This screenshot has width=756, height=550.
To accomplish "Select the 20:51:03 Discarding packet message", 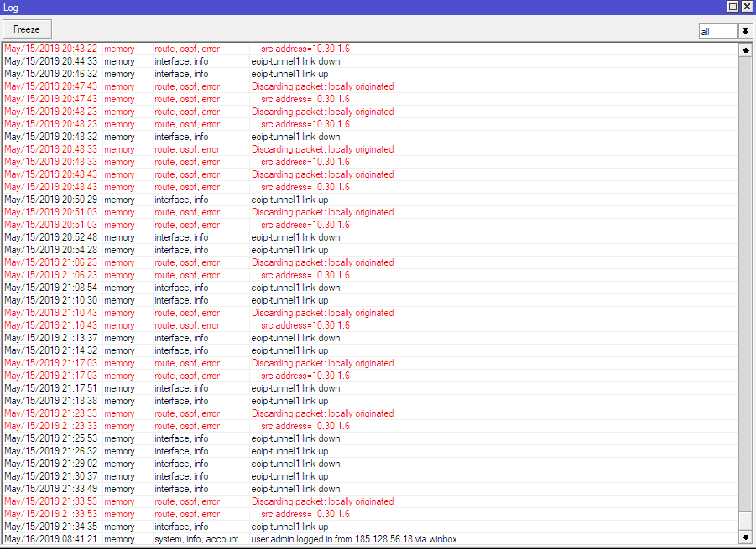I will coord(322,212).
